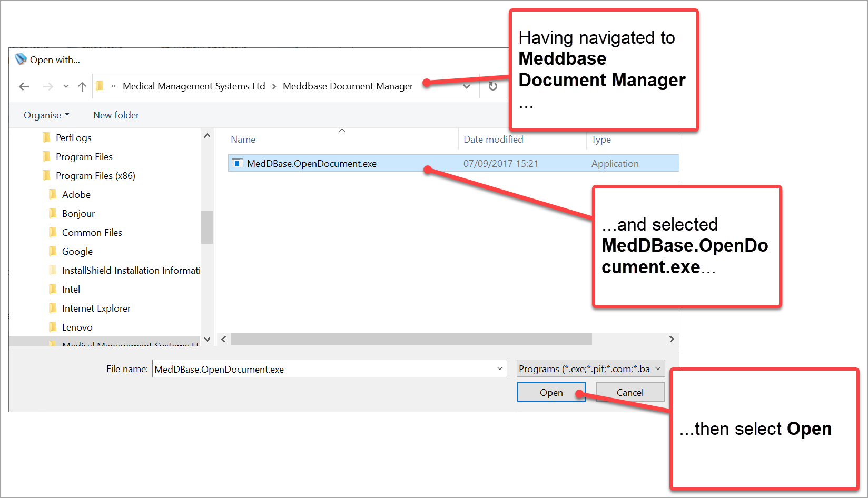Image resolution: width=868 pixels, height=498 pixels.
Task: Refresh the folder view
Action: [493, 86]
